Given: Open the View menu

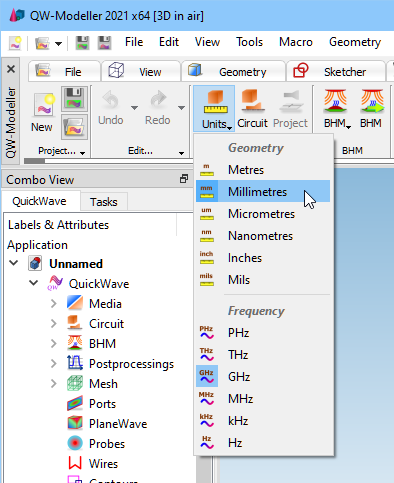Looking at the screenshot, I should point(207,42).
